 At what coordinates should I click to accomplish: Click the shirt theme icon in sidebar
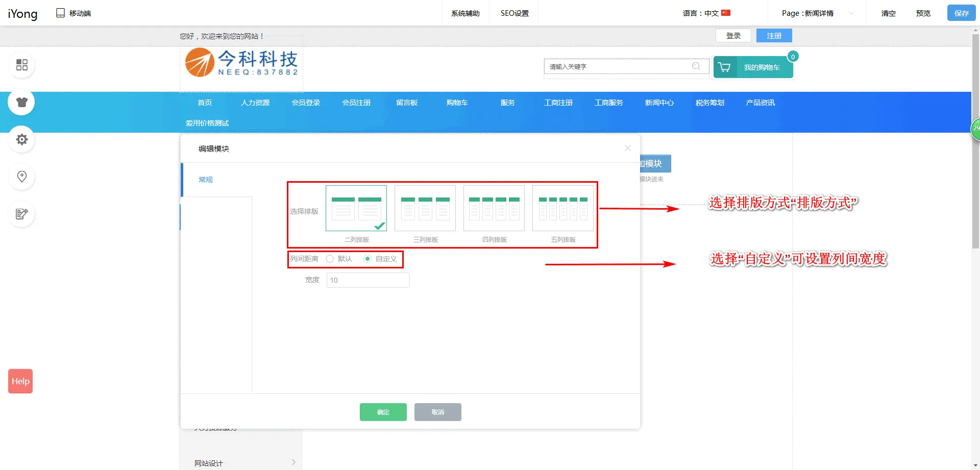[x=22, y=102]
